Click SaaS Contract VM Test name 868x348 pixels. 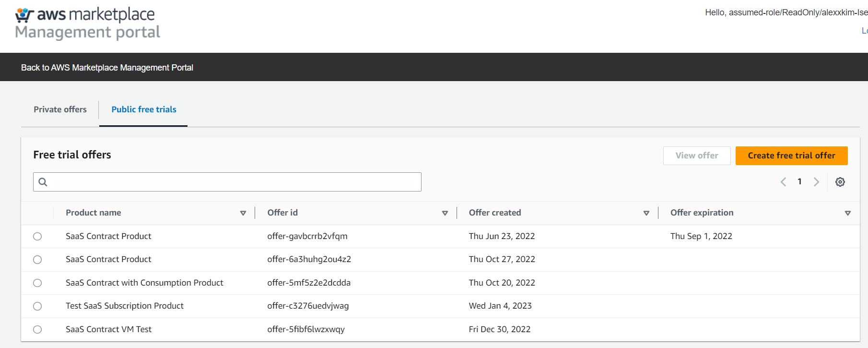click(108, 329)
